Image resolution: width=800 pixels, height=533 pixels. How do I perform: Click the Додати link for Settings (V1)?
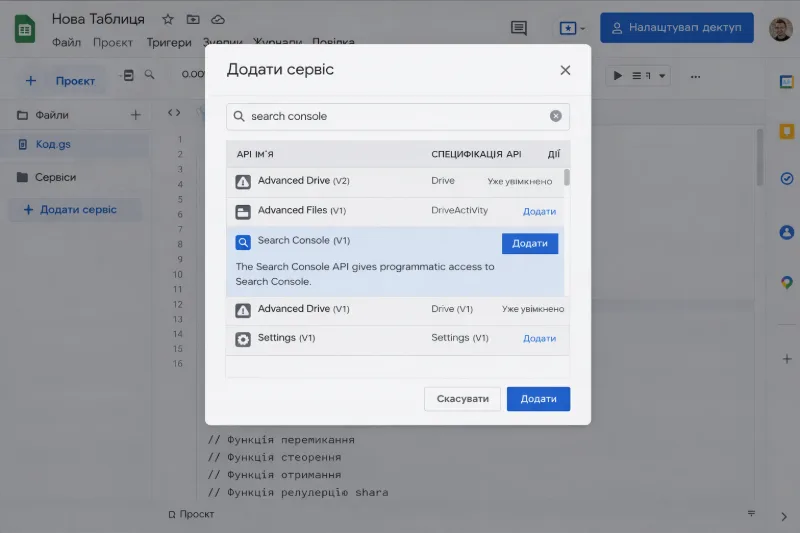point(539,339)
